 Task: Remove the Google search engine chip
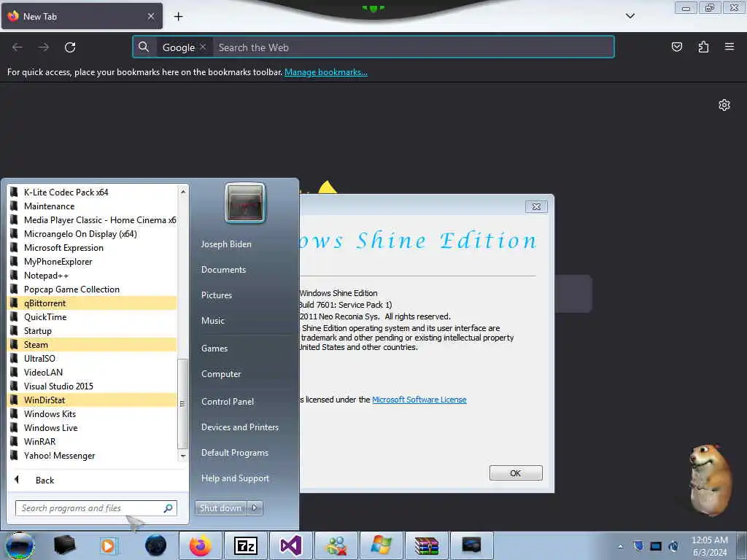click(203, 47)
